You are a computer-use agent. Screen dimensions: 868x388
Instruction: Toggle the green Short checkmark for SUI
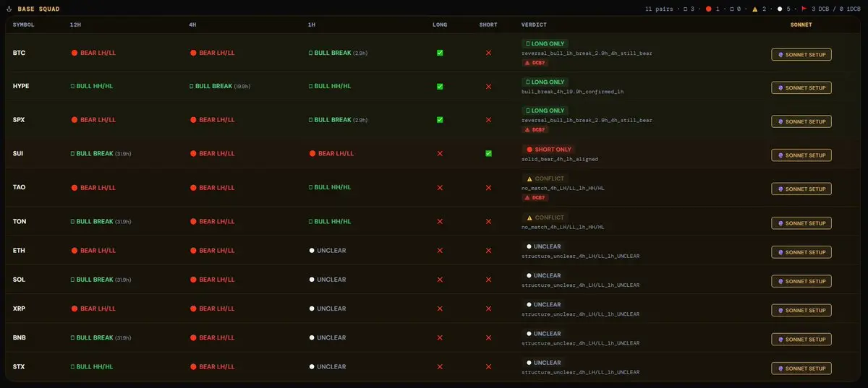tap(488, 153)
